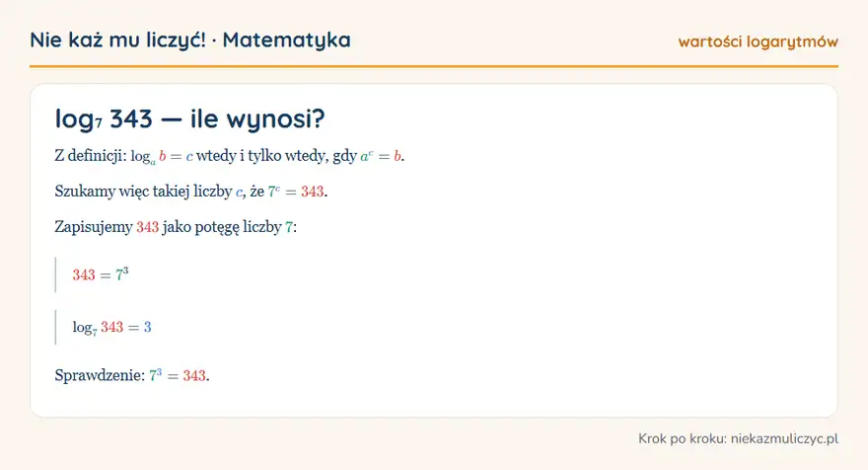Click the line starting "Z definicji:"
Image resolution: width=868 pixels, height=470 pixels.
[x=229, y=156]
